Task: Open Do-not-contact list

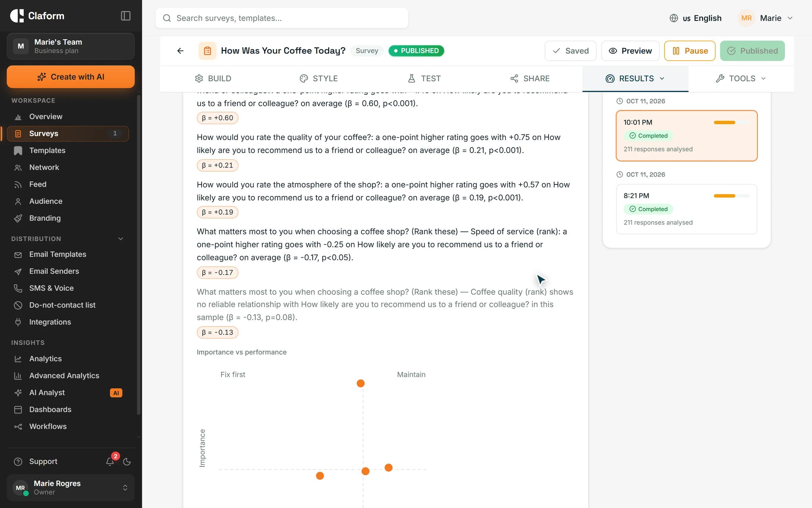Action: pos(68,305)
